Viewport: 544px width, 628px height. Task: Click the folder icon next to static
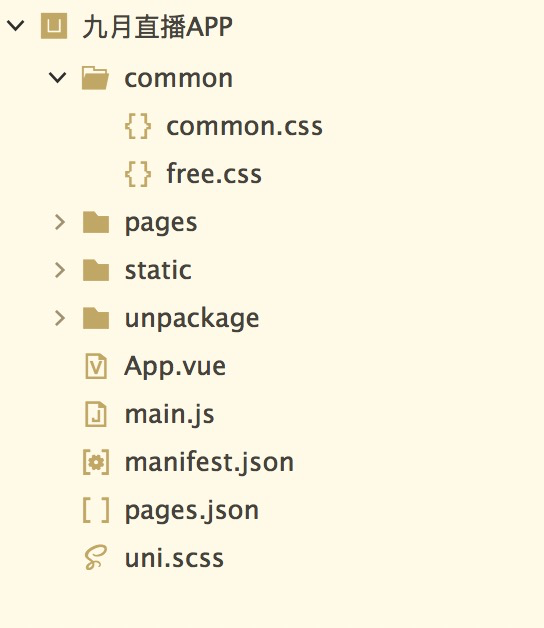click(96, 270)
